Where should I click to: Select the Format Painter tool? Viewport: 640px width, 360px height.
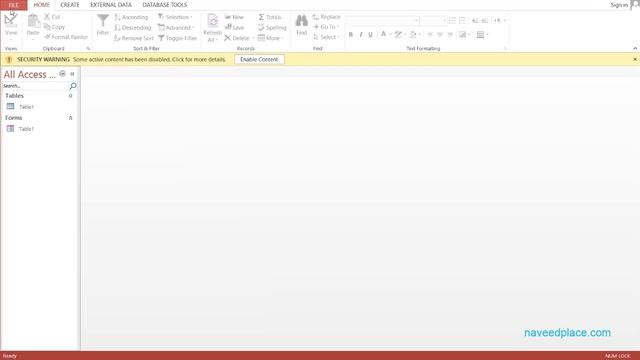66,37
